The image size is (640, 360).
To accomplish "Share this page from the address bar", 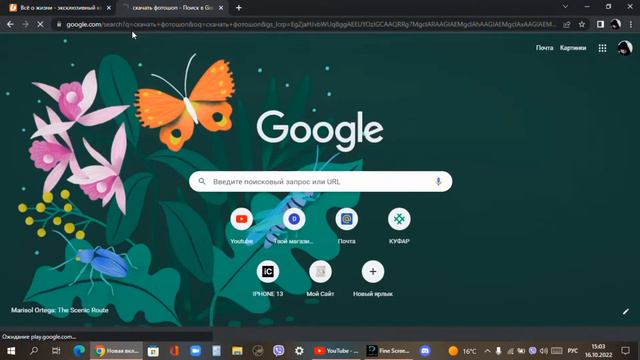I will [567, 24].
